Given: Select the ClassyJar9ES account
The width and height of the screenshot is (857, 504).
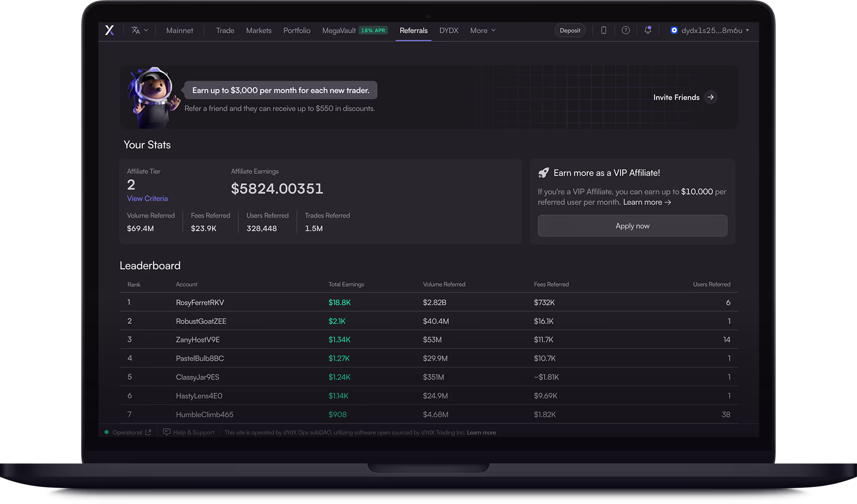Looking at the screenshot, I should [198, 377].
